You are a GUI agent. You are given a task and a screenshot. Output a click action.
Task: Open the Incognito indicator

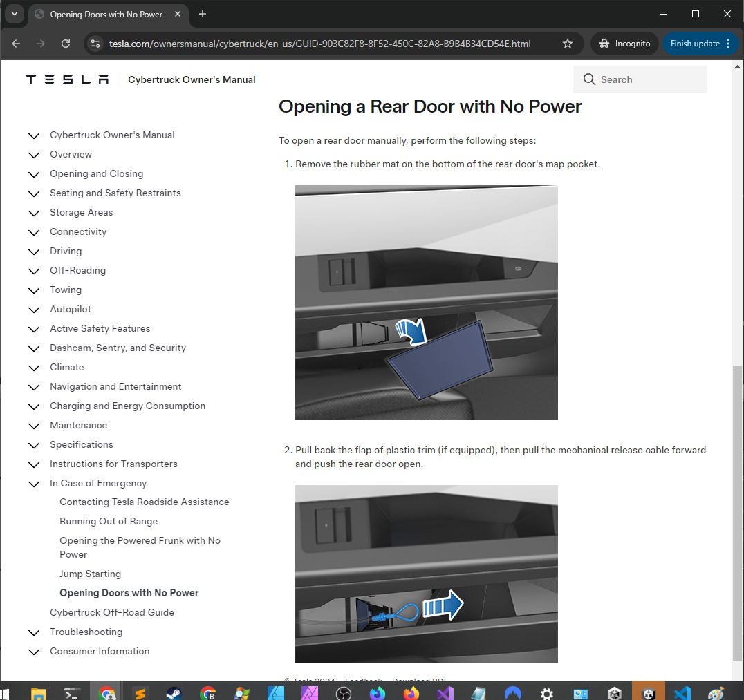pos(624,44)
